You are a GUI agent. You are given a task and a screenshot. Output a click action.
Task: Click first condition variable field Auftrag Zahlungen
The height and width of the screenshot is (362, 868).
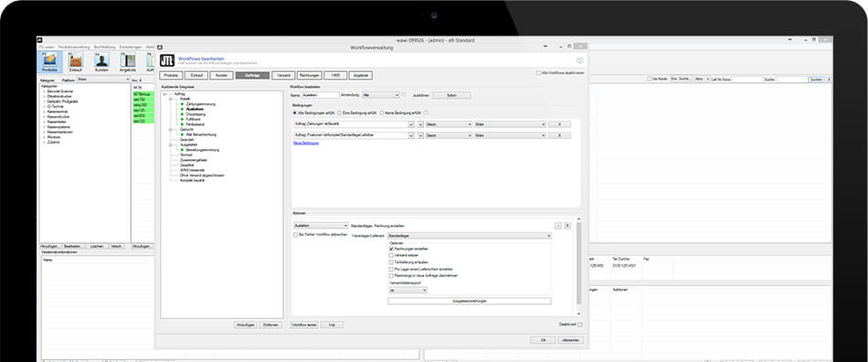[x=354, y=124]
